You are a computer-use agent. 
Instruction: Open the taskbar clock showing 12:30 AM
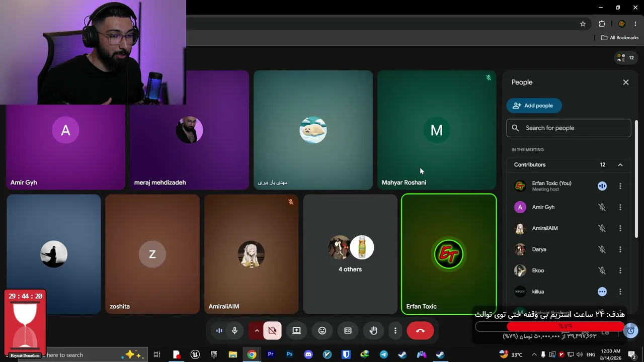[x=610, y=354]
